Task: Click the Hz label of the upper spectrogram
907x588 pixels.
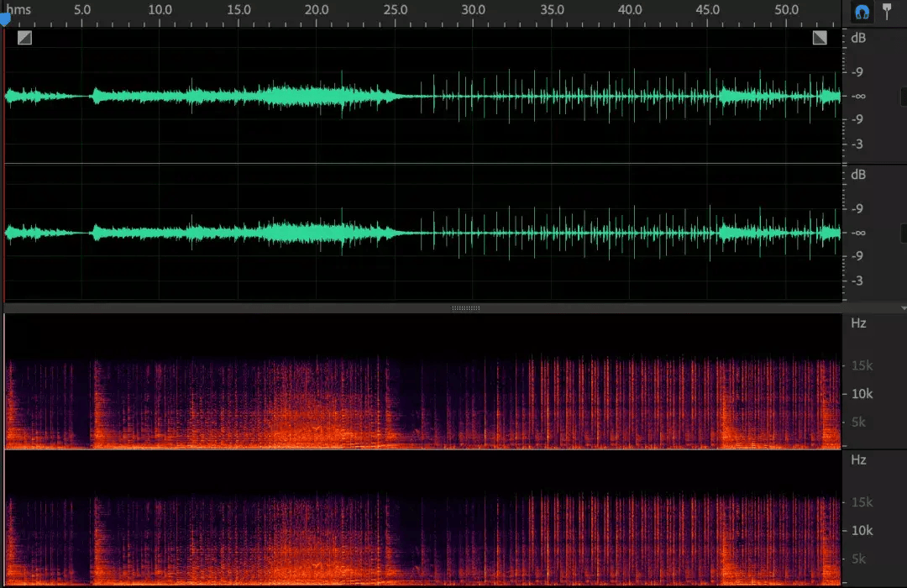Action: [858, 323]
